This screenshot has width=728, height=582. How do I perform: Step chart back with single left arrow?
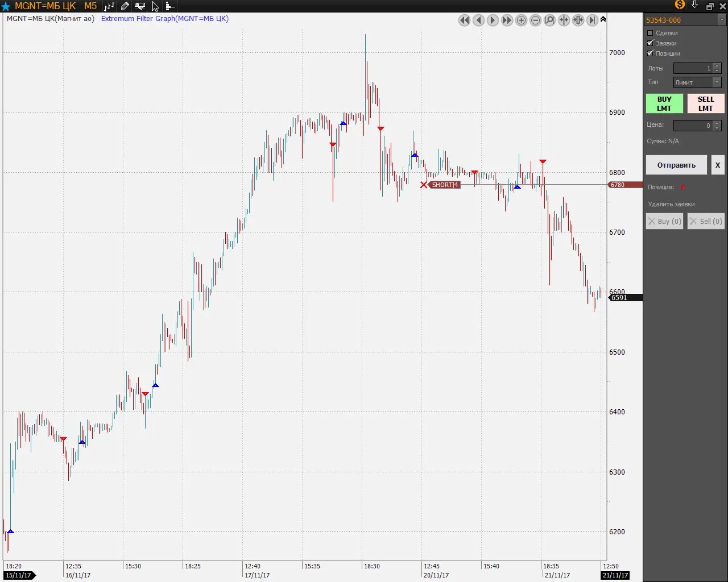coord(478,20)
